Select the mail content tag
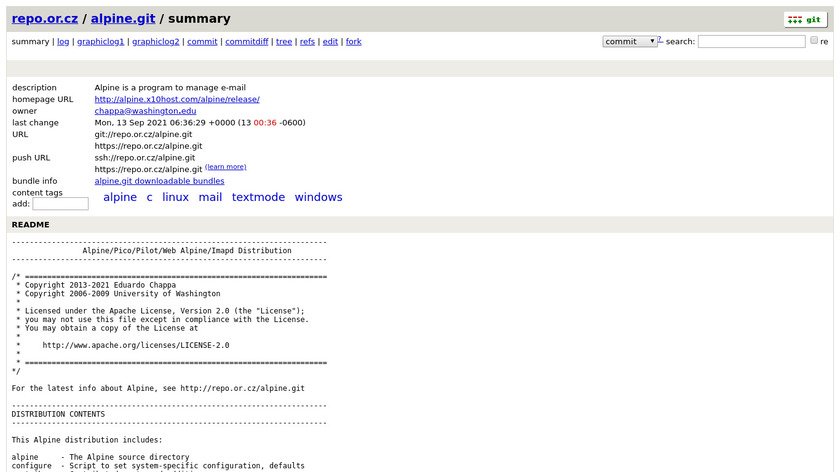Screen dimensions: 840x472 point(211,197)
